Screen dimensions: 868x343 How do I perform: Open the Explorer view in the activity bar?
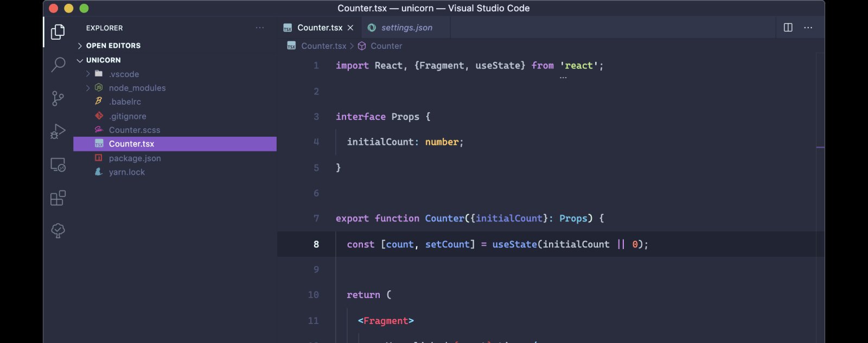58,32
